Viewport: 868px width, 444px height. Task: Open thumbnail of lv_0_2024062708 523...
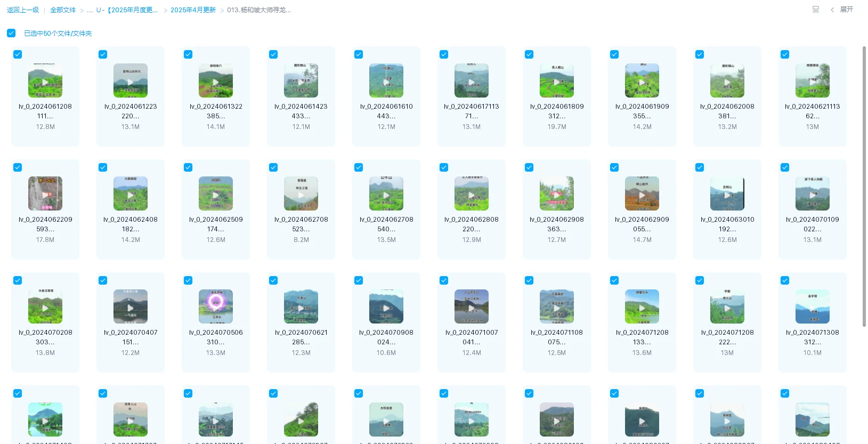tap(301, 193)
